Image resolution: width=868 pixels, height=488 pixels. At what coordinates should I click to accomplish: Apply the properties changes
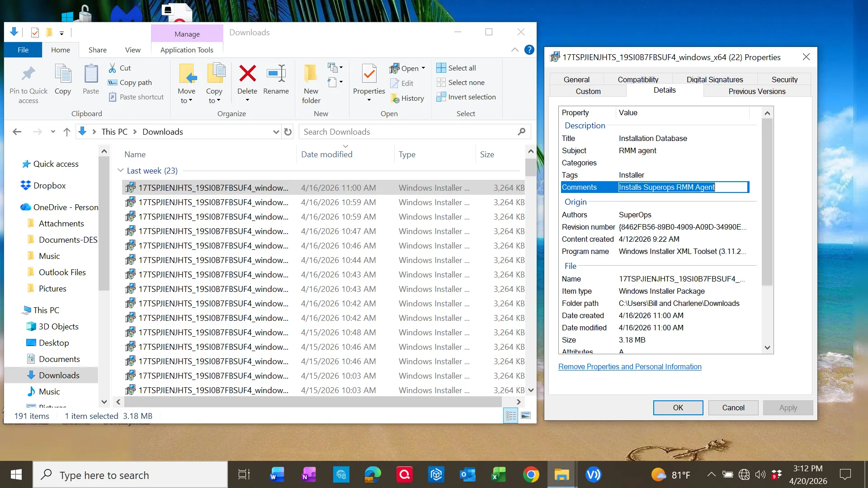(788, 408)
